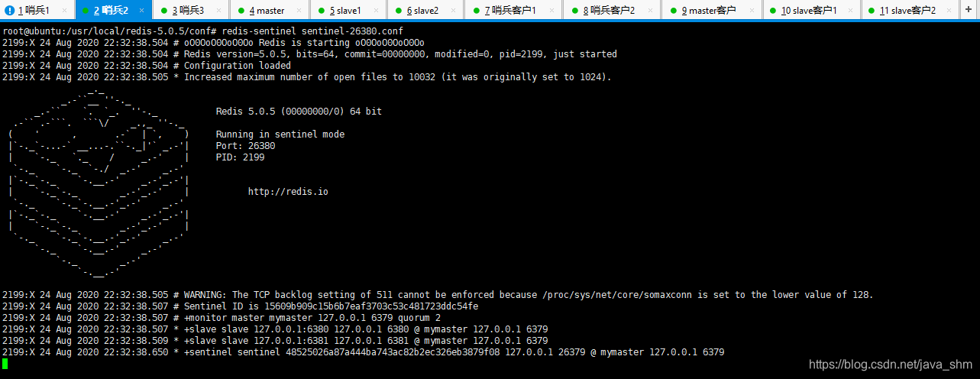Close the slave1 tab

[377, 11]
